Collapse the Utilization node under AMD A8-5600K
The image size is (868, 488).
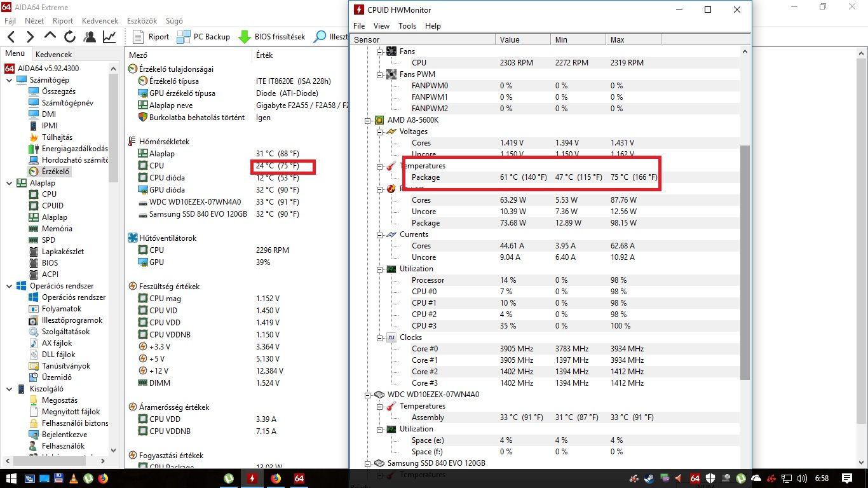coord(380,269)
